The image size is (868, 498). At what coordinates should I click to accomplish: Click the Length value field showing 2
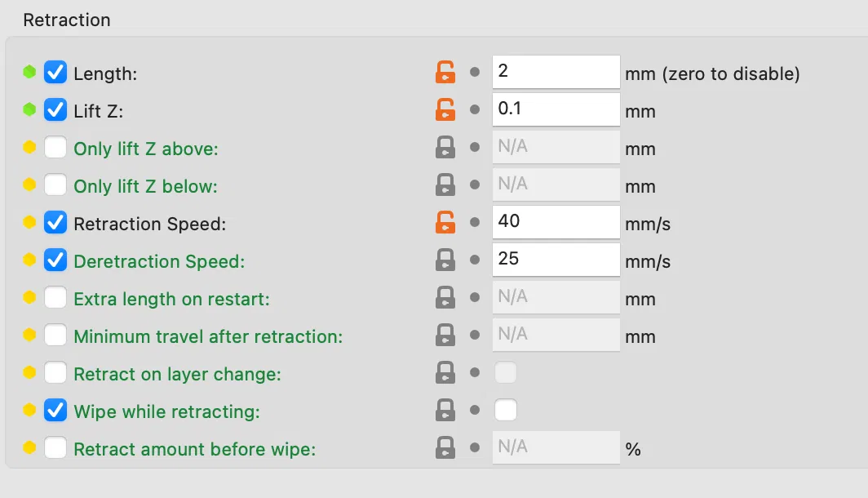[x=556, y=72]
